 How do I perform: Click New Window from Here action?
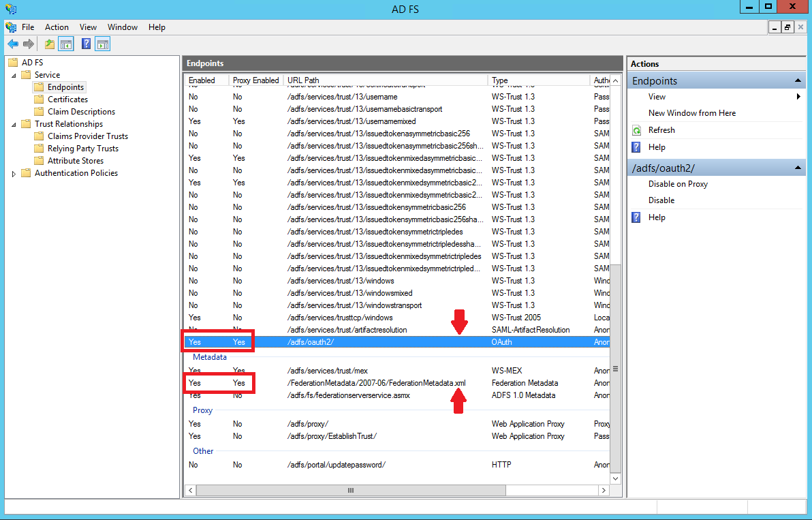point(691,113)
